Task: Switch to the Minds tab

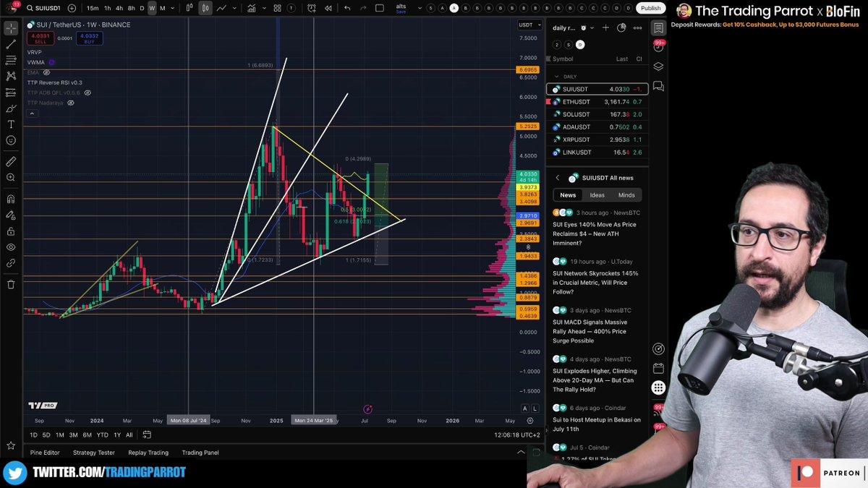Action: 626,194
